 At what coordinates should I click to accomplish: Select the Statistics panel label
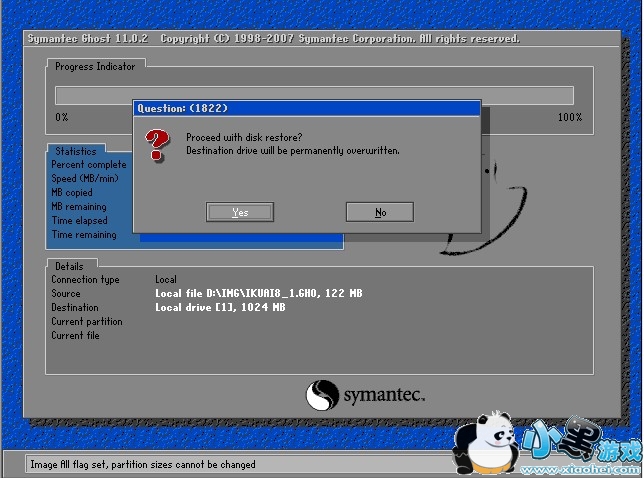point(75,152)
